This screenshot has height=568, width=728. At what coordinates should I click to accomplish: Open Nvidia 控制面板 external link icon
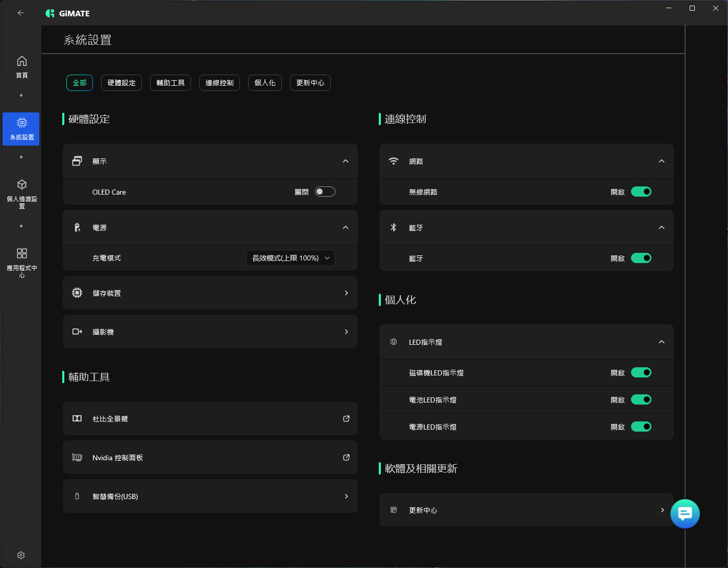[346, 457]
